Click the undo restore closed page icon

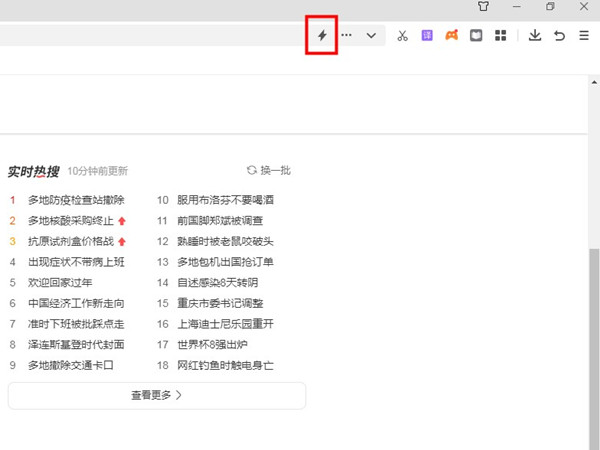click(x=560, y=36)
